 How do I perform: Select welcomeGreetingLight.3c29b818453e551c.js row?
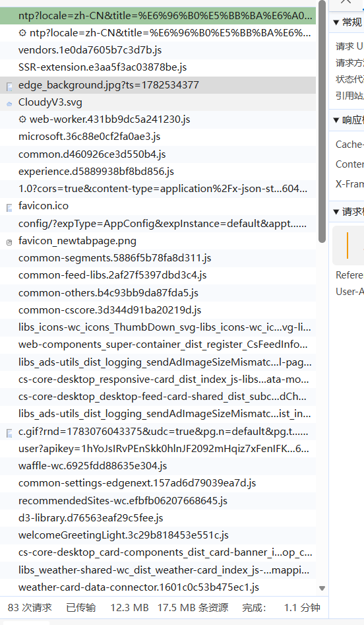(158, 535)
